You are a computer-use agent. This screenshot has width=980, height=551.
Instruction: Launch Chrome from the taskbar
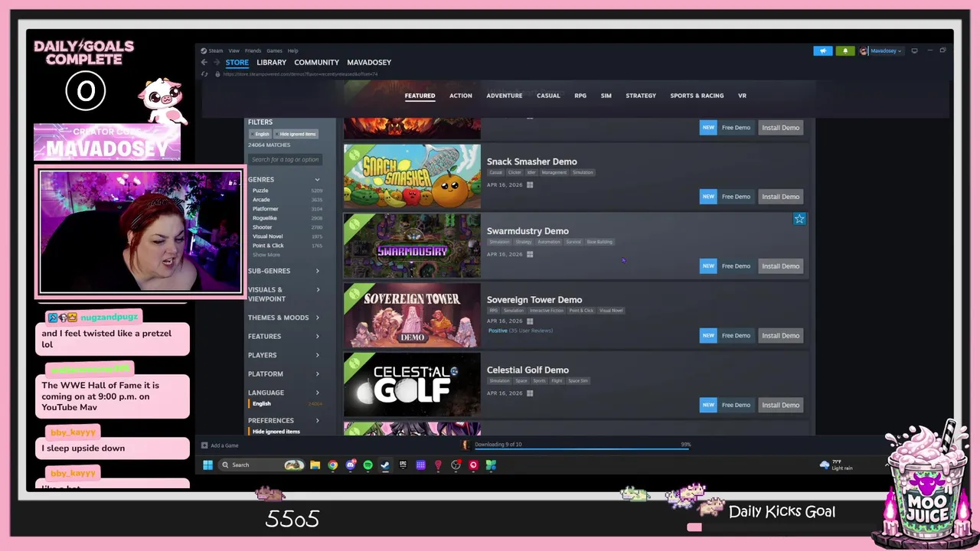pyautogui.click(x=333, y=465)
